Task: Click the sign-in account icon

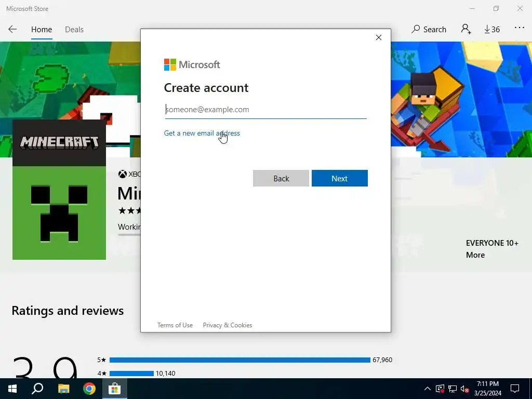Action: click(x=466, y=29)
